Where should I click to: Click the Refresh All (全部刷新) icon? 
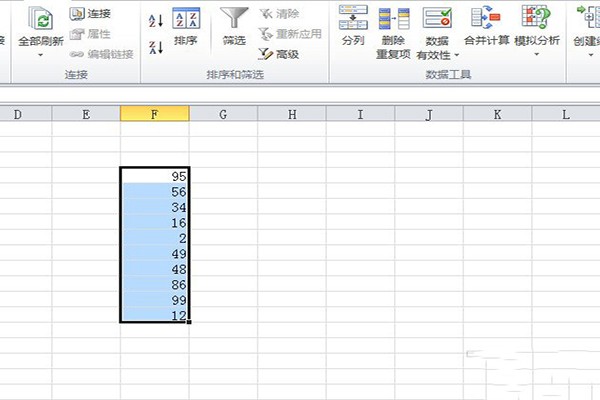[x=41, y=19]
